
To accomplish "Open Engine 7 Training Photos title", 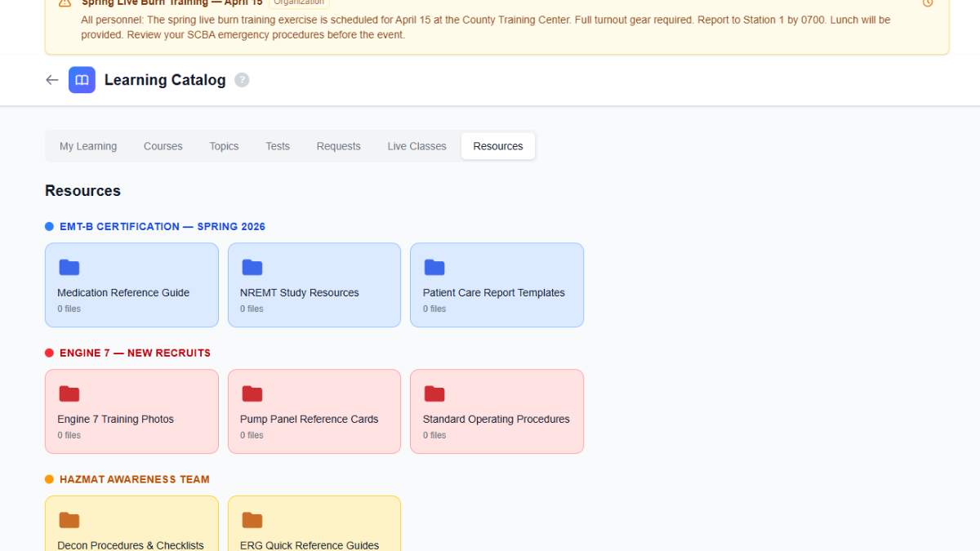I will (x=116, y=420).
